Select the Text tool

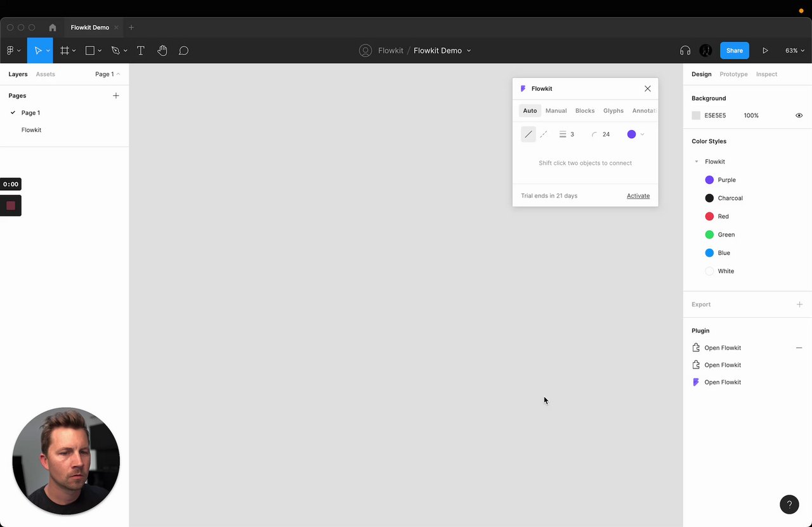[141, 51]
